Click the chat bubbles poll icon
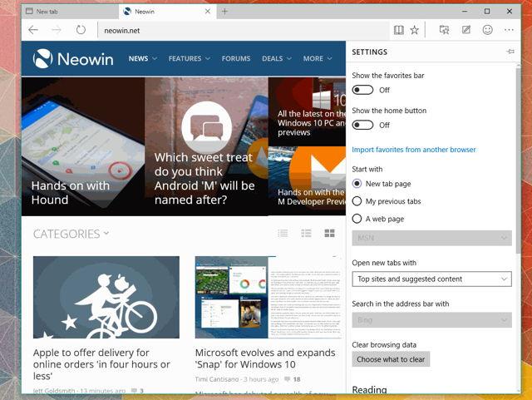Viewport: 532px width, 400px height. pyautogui.click(x=207, y=127)
